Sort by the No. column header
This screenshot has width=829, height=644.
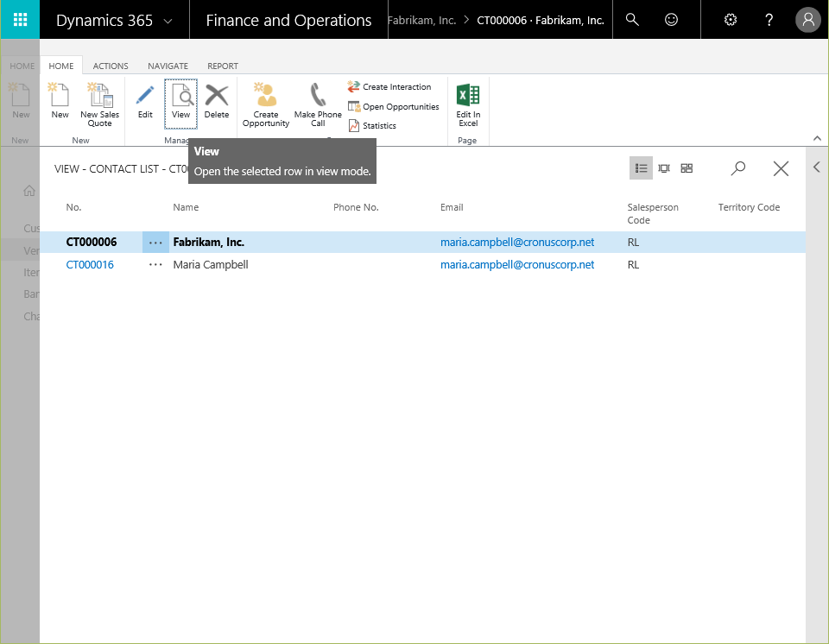click(x=73, y=207)
